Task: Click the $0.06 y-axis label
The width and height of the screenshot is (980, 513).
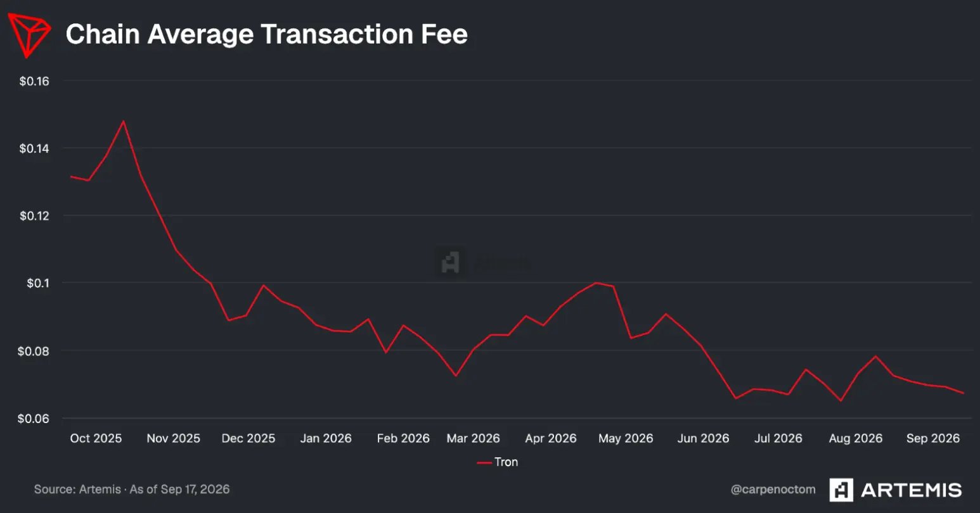Action: pyautogui.click(x=34, y=419)
